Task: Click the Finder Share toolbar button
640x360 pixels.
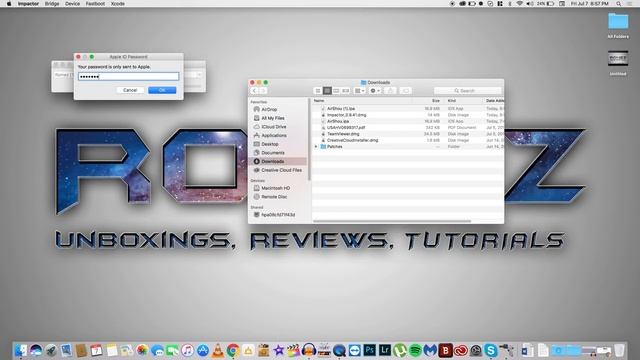Action: pyautogui.click(x=390, y=91)
